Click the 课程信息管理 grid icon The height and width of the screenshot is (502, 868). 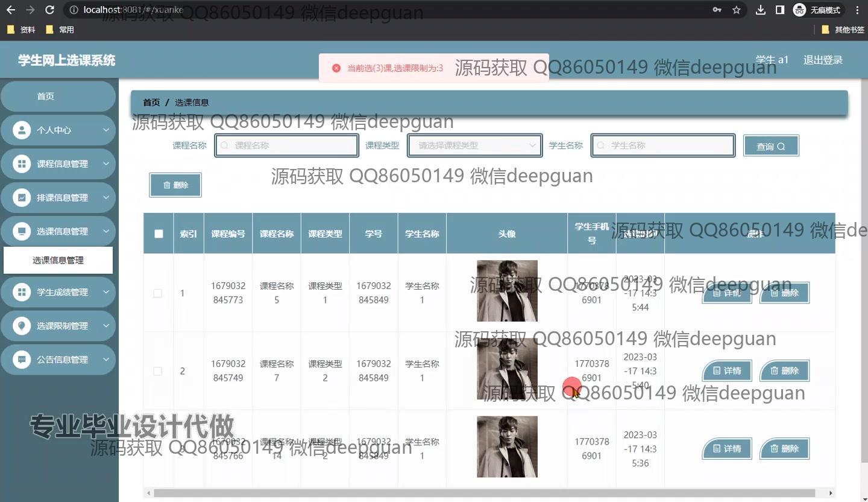tap(22, 164)
